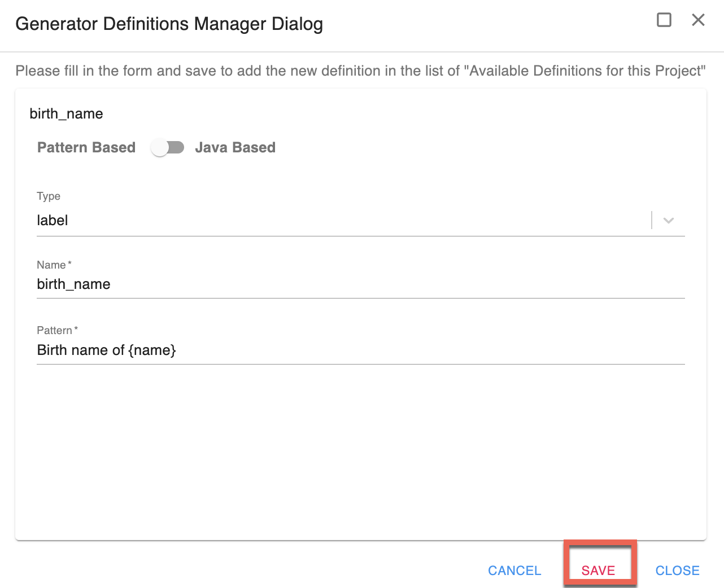The width and height of the screenshot is (724, 588).
Task: Select the Java Based label
Action: tap(235, 148)
